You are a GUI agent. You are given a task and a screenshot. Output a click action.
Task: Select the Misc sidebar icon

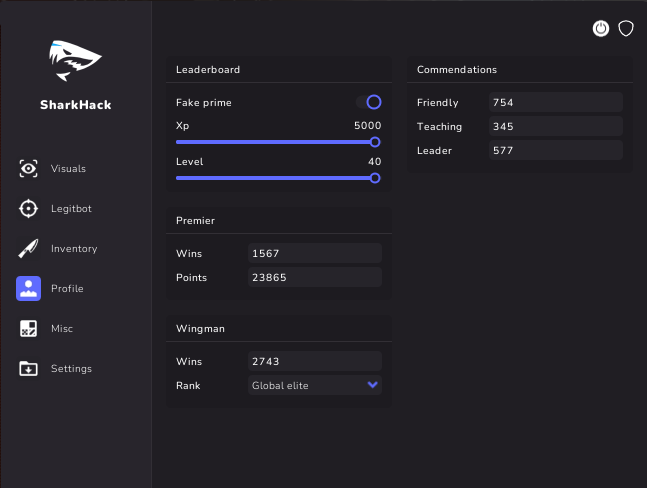[x=29, y=329]
